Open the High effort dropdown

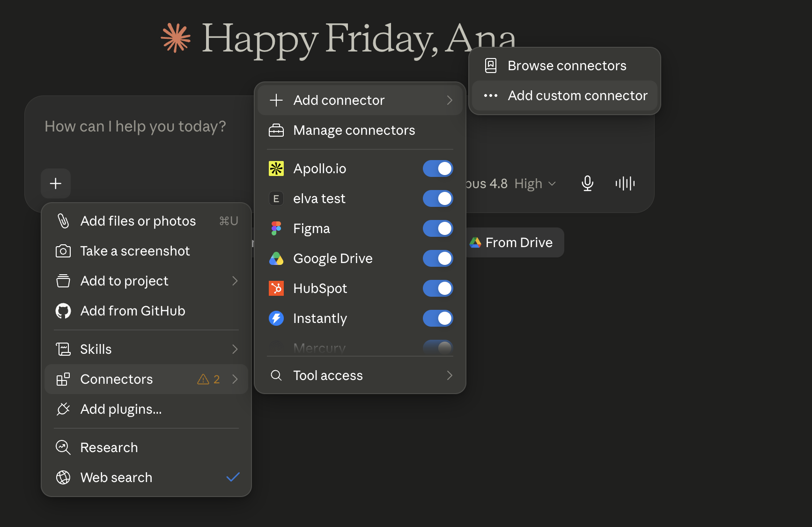(x=535, y=183)
